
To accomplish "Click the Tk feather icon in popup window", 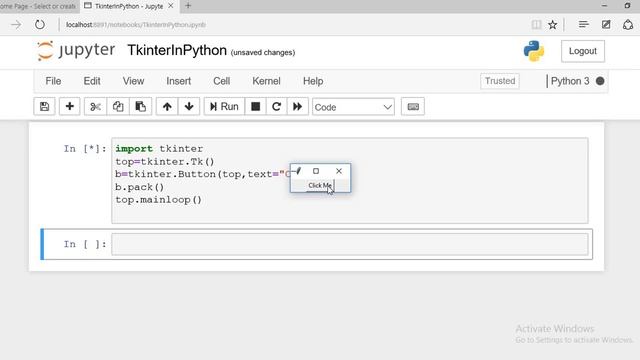I will (x=298, y=171).
